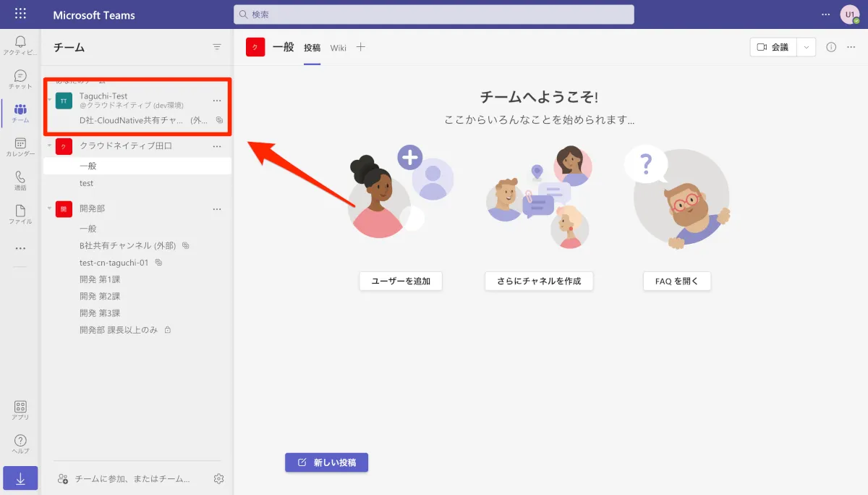Collapse the Taguchi-Test team
This screenshot has height=495, width=868.
49,101
